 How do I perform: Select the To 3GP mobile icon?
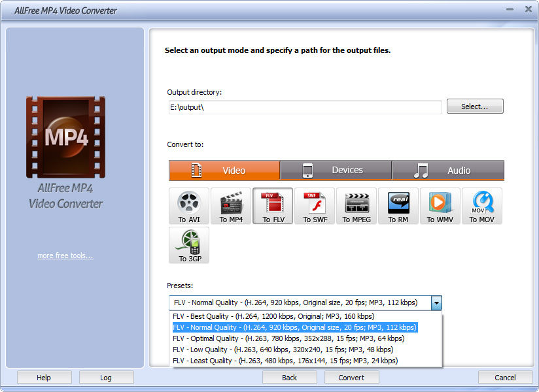pyautogui.click(x=189, y=245)
